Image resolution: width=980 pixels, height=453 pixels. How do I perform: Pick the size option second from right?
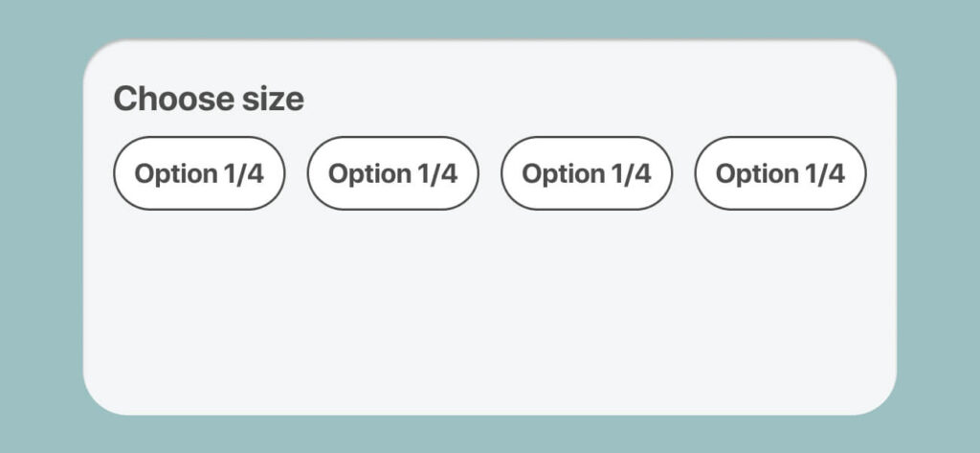(587, 173)
